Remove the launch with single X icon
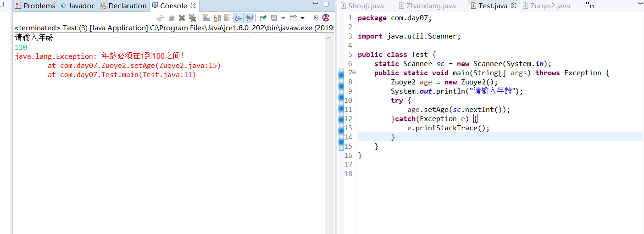This screenshot has width=644, height=234. (x=182, y=18)
